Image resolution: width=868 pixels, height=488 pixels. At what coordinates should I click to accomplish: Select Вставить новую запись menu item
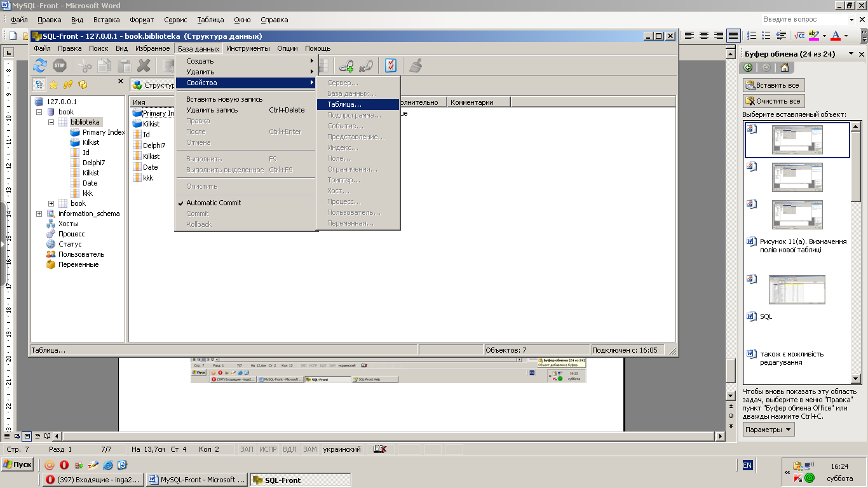click(x=247, y=99)
